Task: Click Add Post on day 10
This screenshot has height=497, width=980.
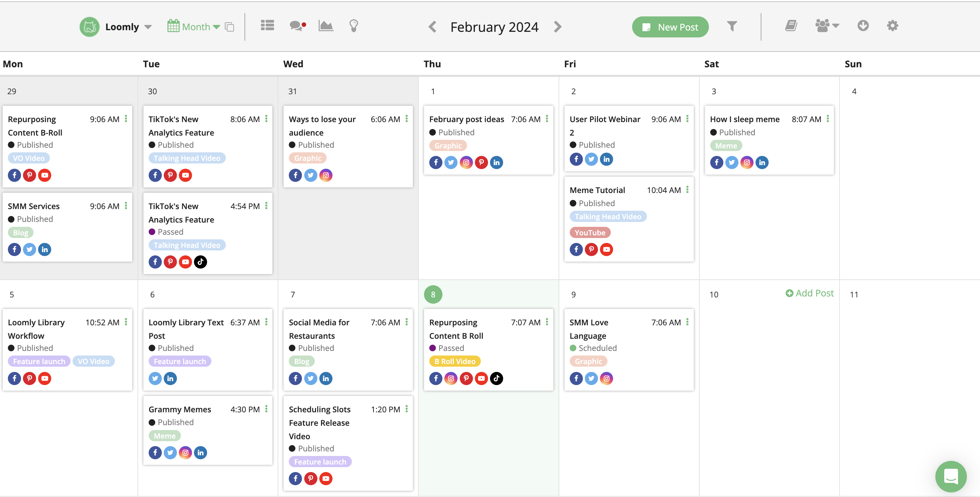Action: pyautogui.click(x=810, y=293)
